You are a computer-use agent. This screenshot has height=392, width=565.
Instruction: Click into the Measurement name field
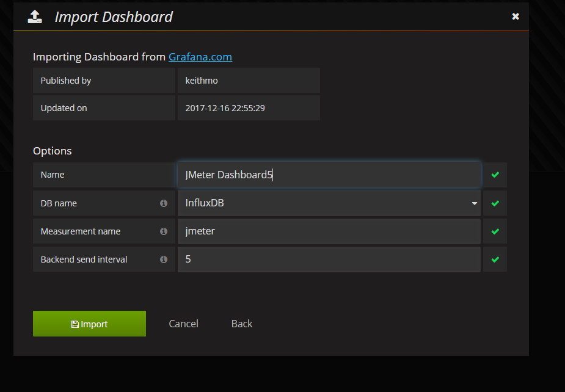click(x=329, y=231)
